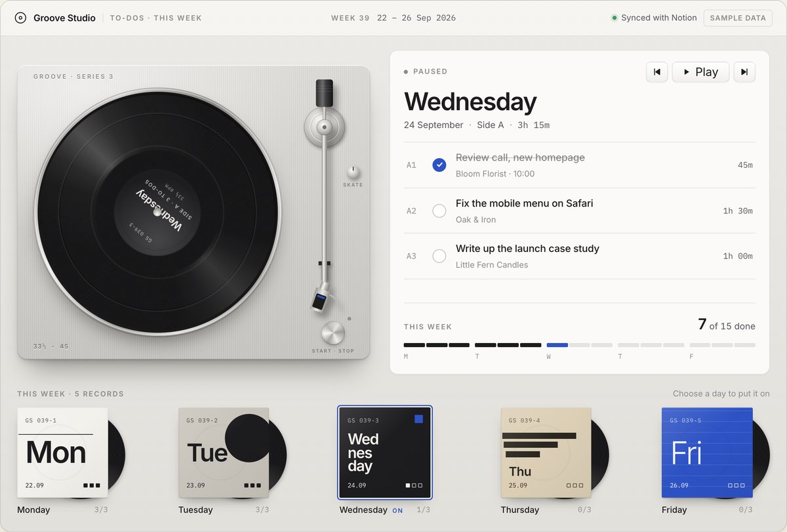Click Thursday's 0/3 count
The height and width of the screenshot is (532, 787).
[x=584, y=510]
